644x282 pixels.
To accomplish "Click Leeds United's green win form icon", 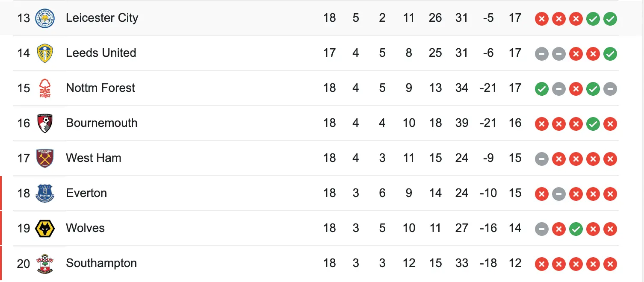I will pyautogui.click(x=610, y=54).
